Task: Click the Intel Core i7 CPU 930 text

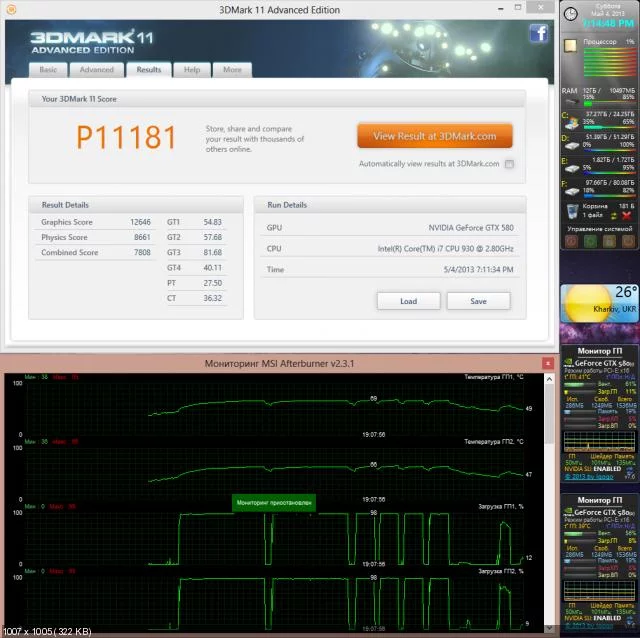Action: 446,249
